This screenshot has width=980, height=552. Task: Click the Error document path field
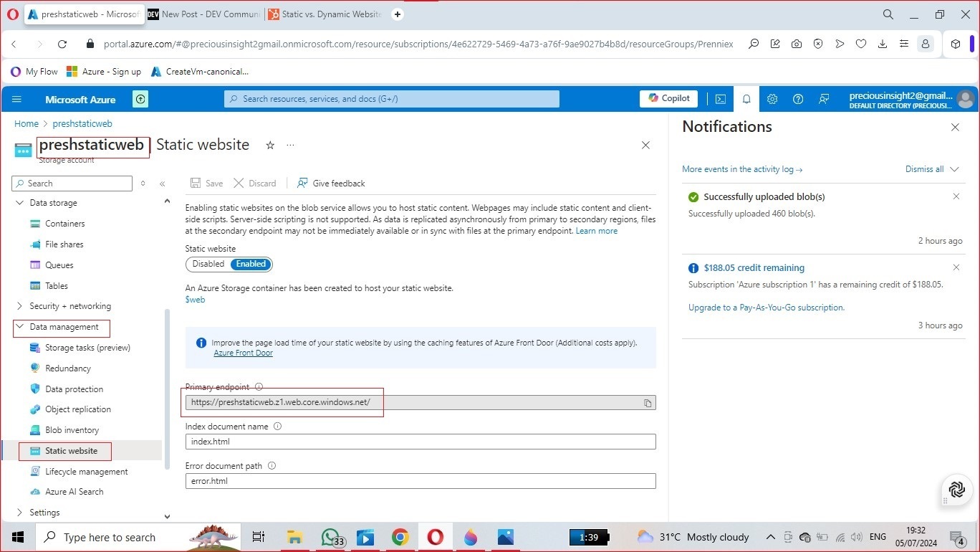tap(421, 481)
